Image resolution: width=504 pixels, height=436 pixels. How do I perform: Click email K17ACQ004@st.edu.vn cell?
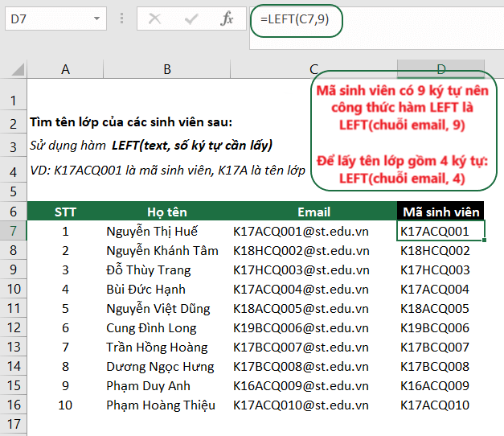(x=313, y=289)
